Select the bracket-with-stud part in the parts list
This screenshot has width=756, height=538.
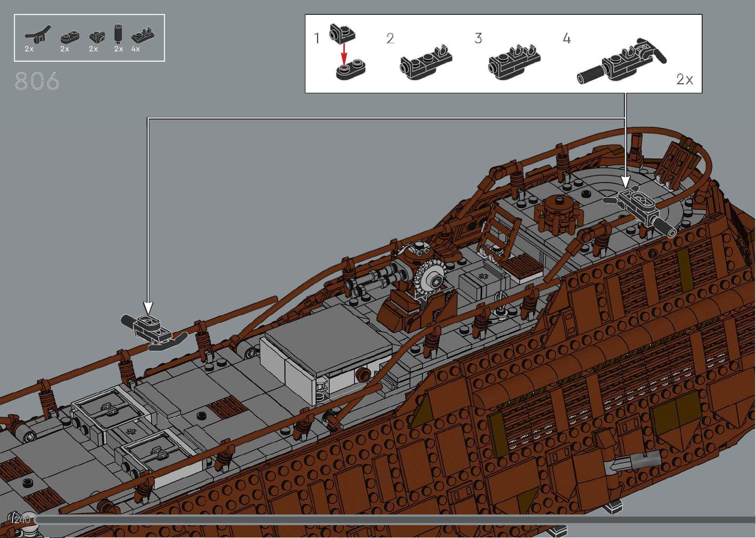pyautogui.click(x=97, y=37)
